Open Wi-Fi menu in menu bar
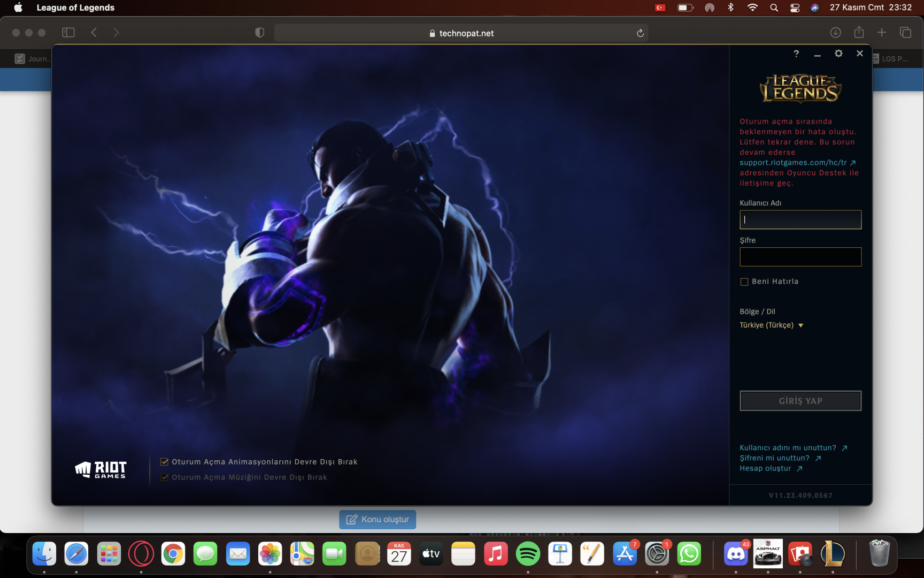Viewport: 924px width, 578px height. click(752, 7)
